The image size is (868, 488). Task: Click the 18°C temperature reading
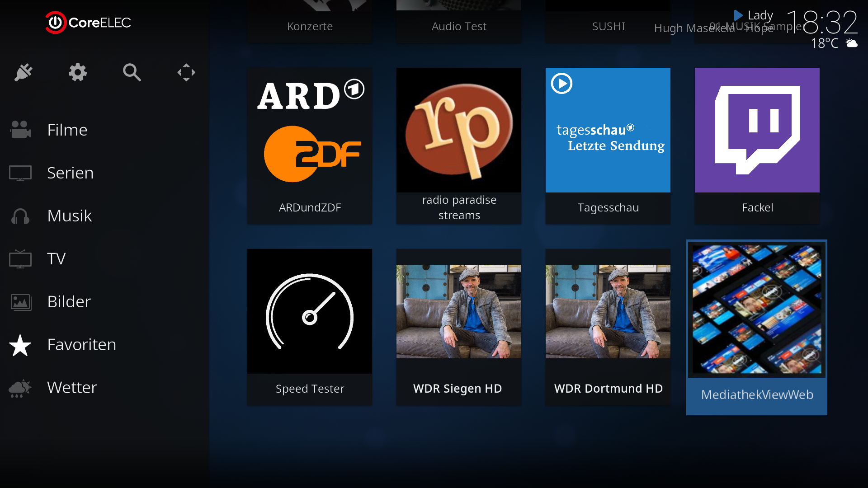tap(825, 43)
